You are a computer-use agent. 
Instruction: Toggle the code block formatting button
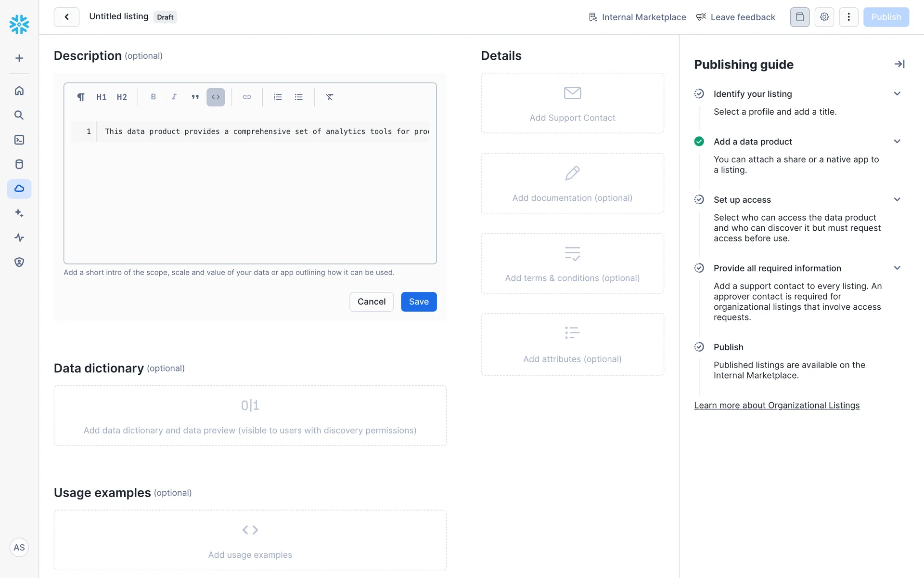click(216, 97)
